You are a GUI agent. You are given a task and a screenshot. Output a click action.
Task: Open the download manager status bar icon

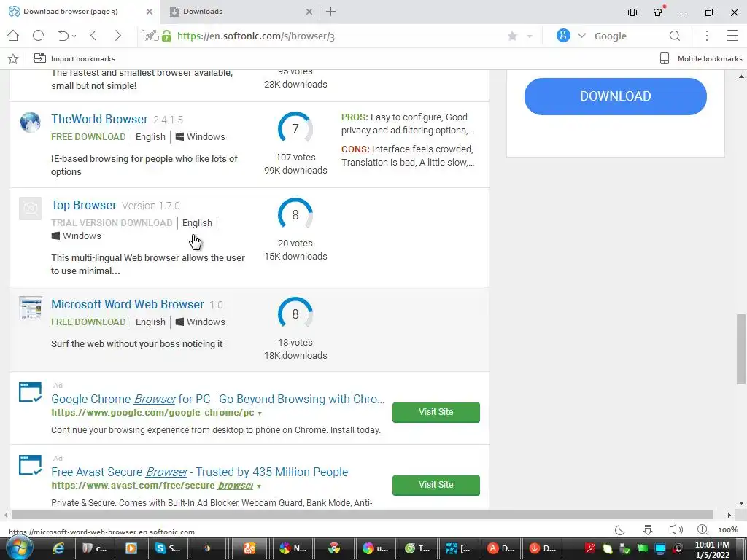[648, 529]
